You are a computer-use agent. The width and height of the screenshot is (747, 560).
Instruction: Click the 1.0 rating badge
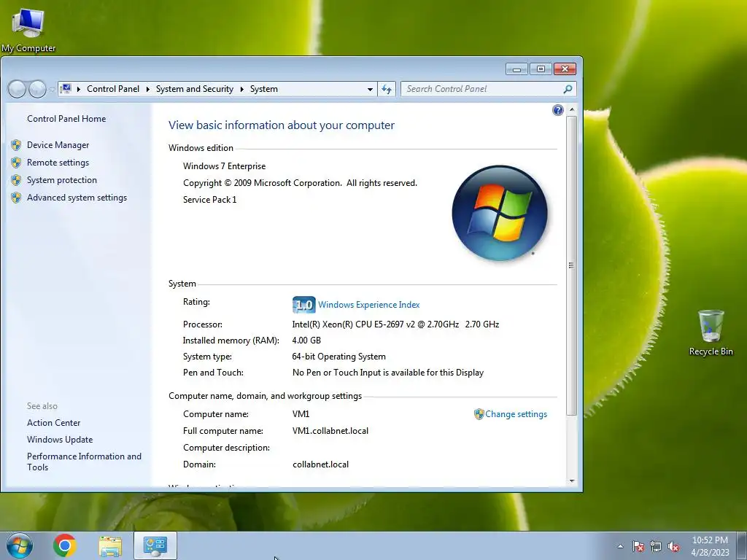click(x=304, y=304)
